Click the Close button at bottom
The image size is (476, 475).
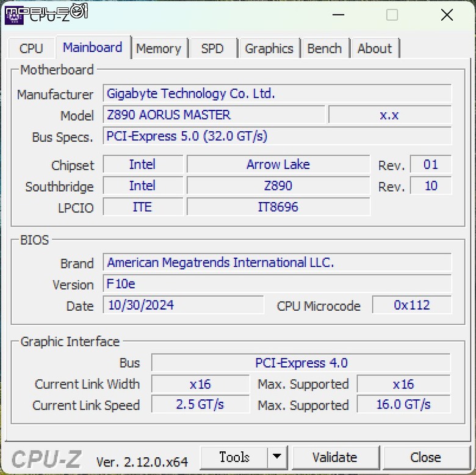click(x=425, y=457)
